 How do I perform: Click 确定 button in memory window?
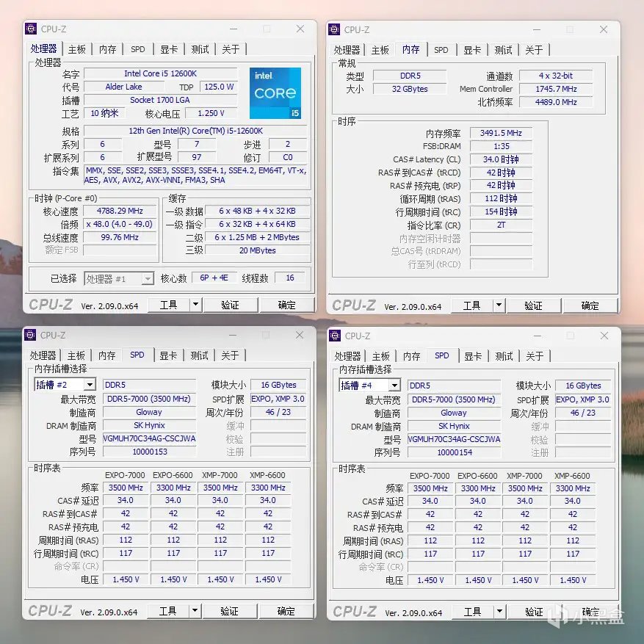click(590, 305)
